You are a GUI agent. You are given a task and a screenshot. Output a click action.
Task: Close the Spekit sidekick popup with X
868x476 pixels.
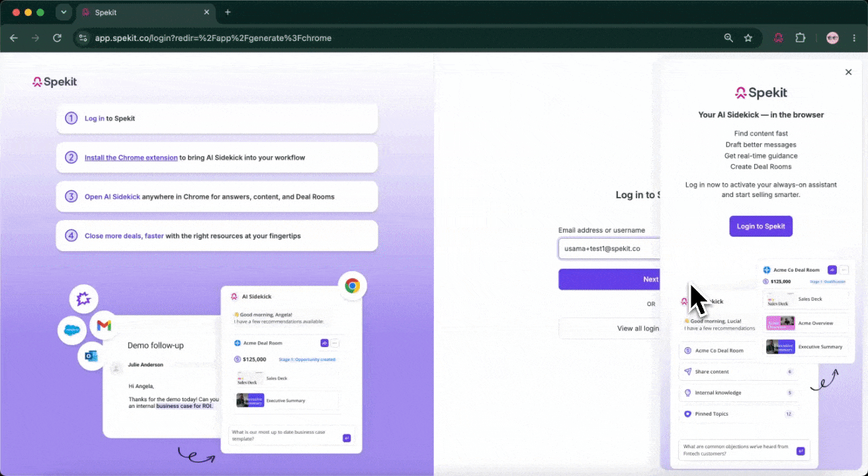(849, 72)
